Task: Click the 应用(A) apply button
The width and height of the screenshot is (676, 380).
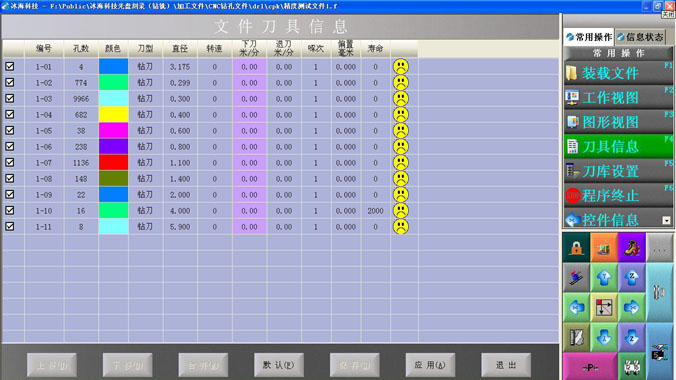Action: pyautogui.click(x=430, y=365)
